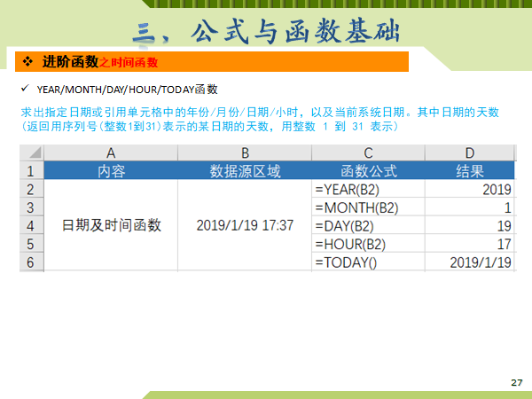Select result cell showing 2019
532x399 pixels.
pos(470,189)
